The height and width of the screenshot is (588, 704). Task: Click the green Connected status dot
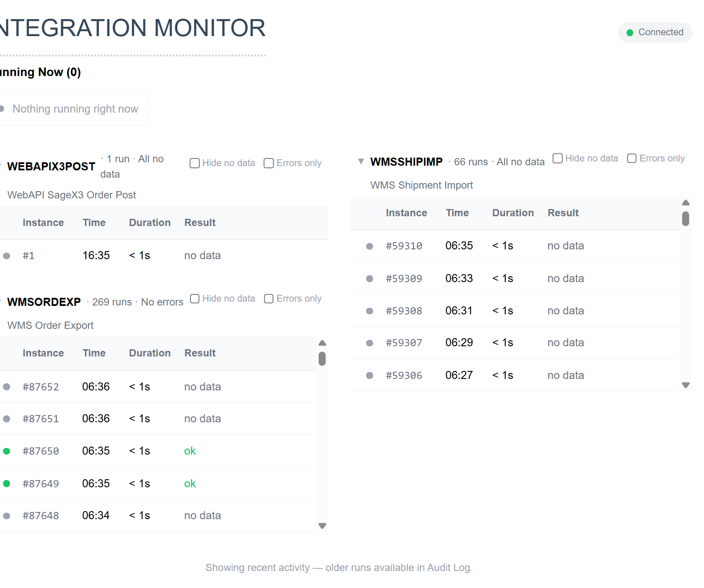[x=630, y=33]
